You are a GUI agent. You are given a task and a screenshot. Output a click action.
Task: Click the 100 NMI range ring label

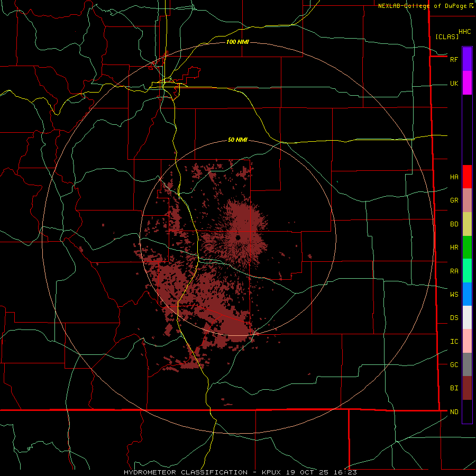(x=237, y=42)
